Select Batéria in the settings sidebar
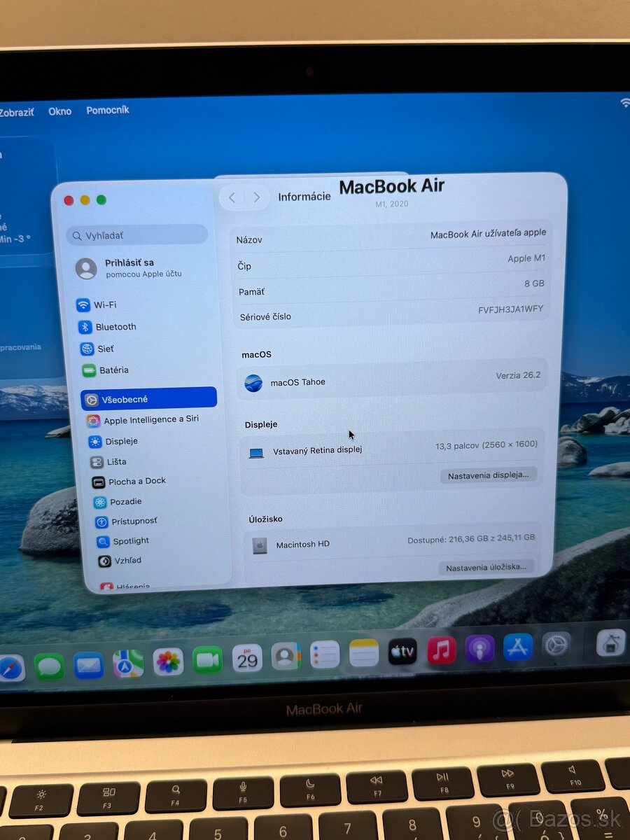Image resolution: width=630 pixels, height=840 pixels. coord(109,370)
